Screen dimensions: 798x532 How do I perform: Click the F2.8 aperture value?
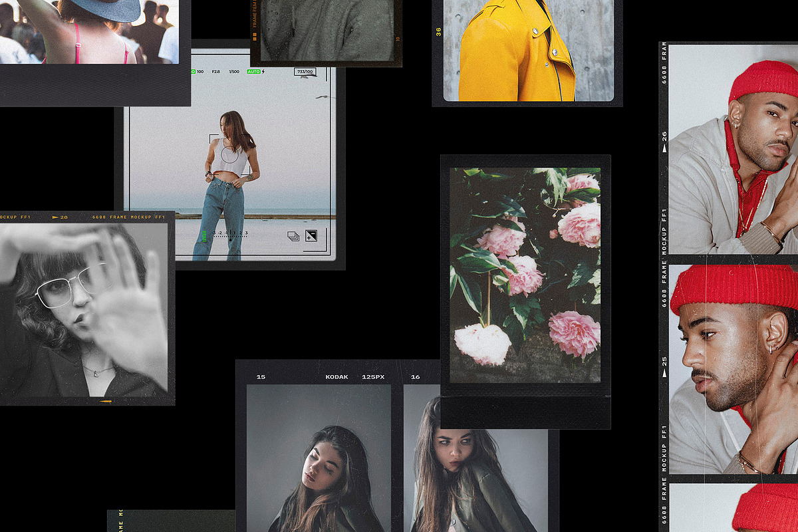click(217, 71)
